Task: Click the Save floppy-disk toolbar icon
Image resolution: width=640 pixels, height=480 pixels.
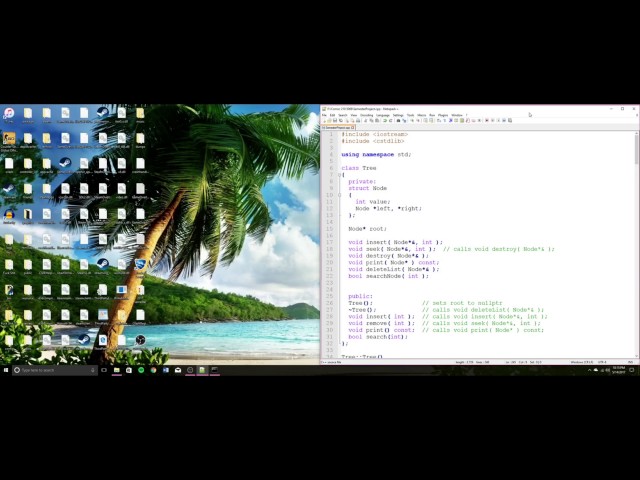Action: coord(335,120)
